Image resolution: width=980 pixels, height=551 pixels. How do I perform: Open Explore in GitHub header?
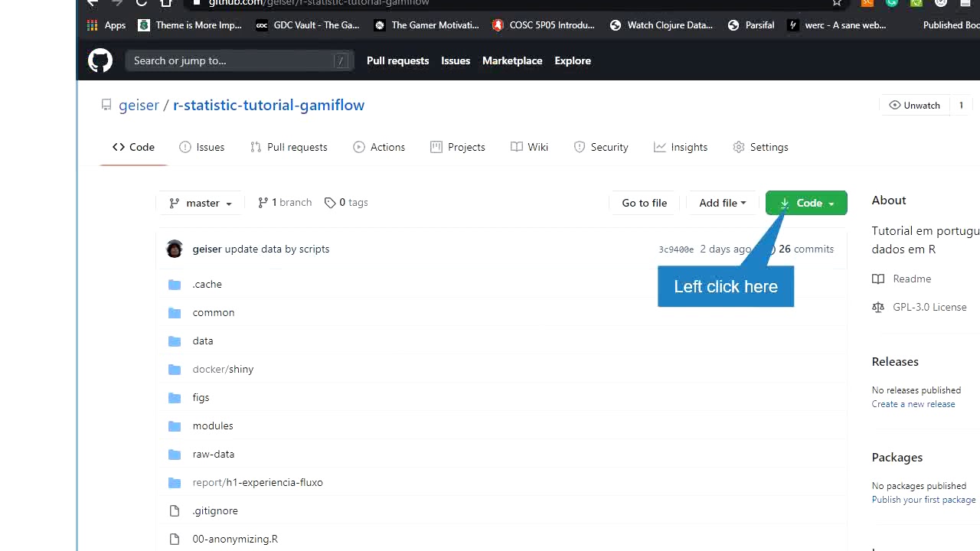tap(573, 60)
